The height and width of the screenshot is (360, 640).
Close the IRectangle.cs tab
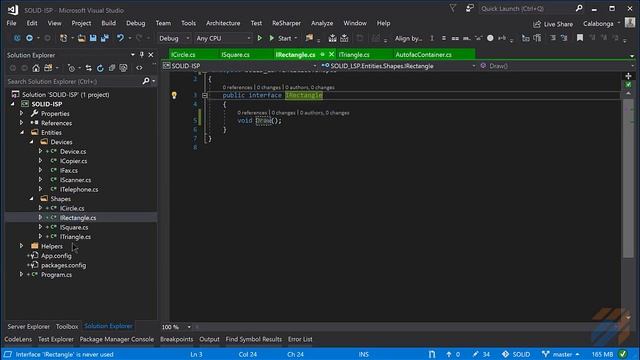coord(331,54)
